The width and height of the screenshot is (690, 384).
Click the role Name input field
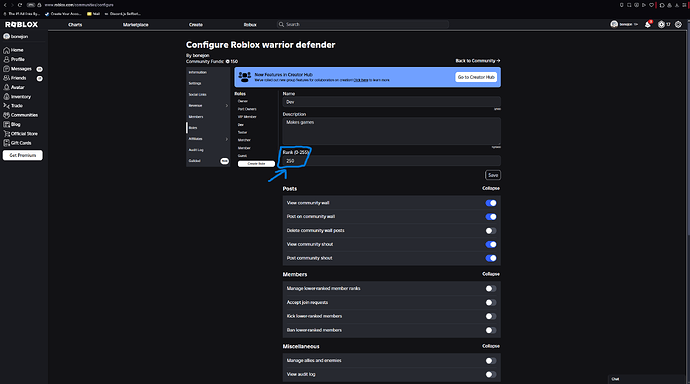pyautogui.click(x=391, y=102)
